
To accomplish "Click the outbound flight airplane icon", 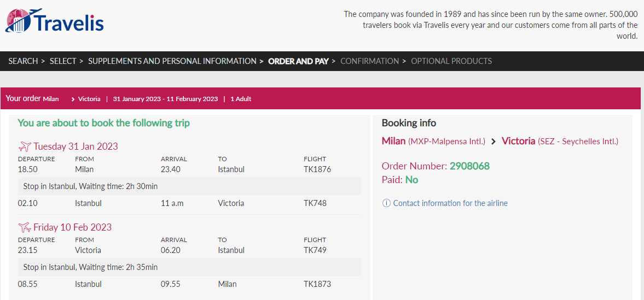I will pos(25,146).
